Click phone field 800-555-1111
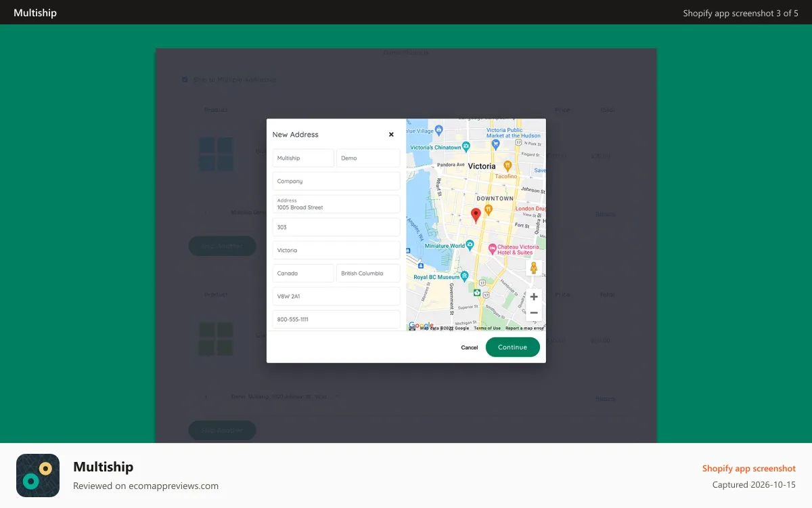 pos(336,320)
